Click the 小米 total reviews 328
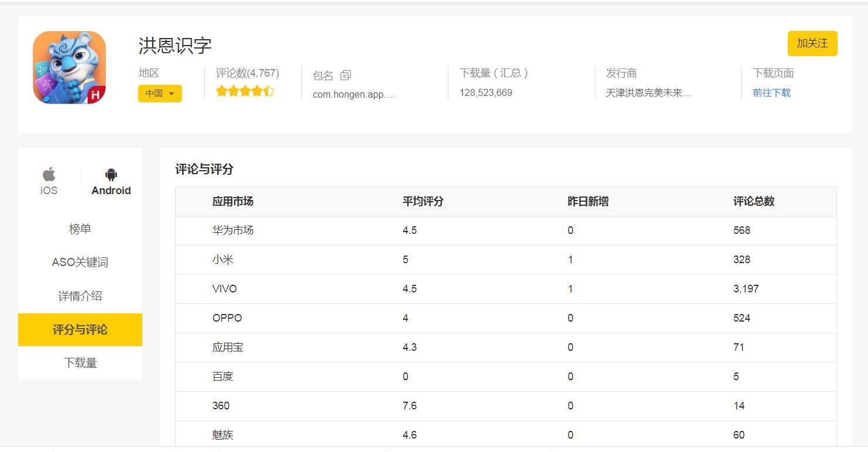 click(742, 260)
